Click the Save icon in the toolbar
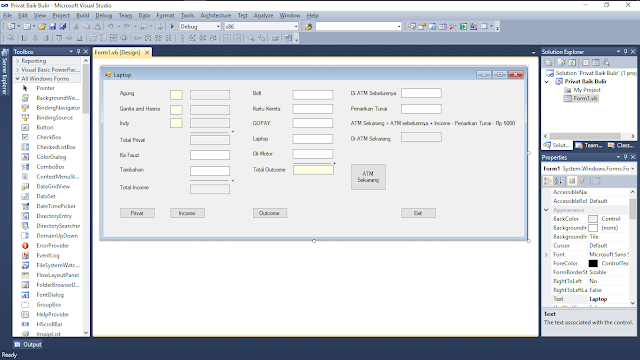This screenshot has height=360, width=640. click(52, 27)
